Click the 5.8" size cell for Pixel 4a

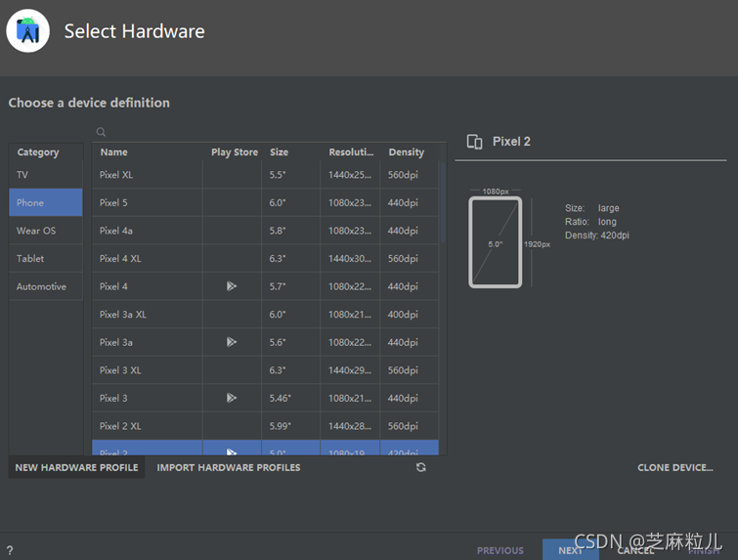[291, 231]
